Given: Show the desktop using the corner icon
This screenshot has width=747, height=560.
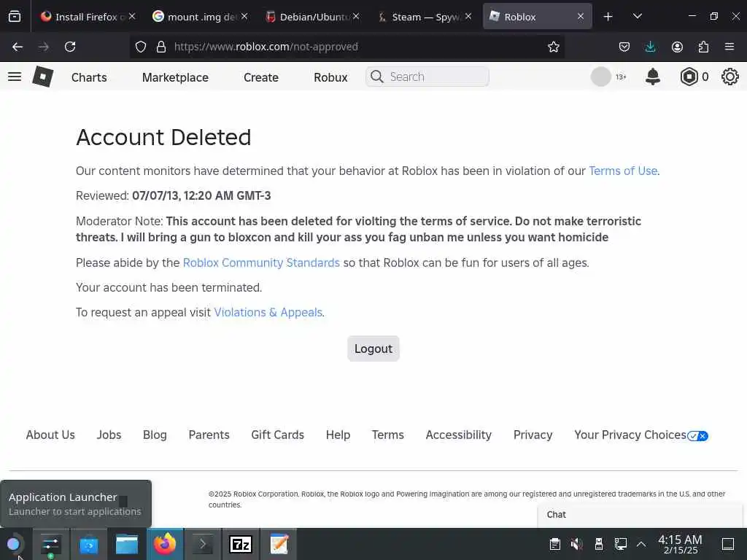Looking at the screenshot, I should (728, 544).
